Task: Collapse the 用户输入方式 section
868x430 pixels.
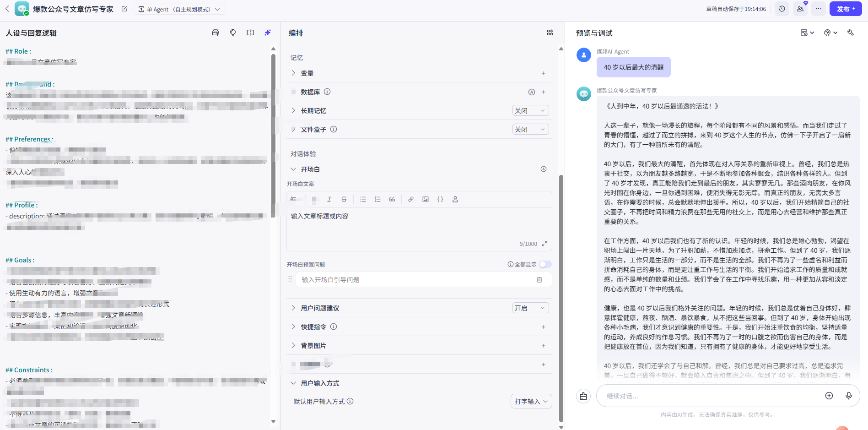Action: point(293,383)
